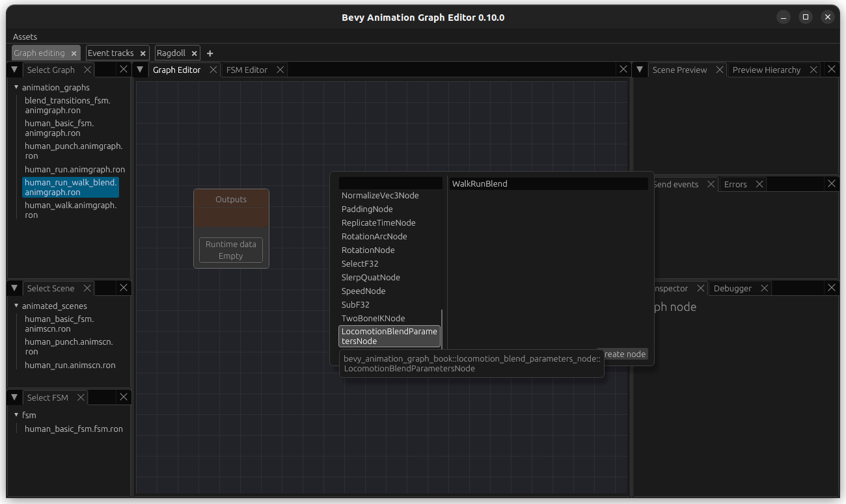Collapse the animation_graphs tree

(x=16, y=87)
